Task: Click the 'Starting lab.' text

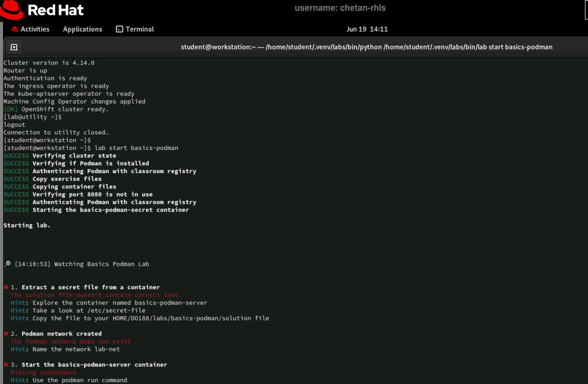Action: (27, 225)
